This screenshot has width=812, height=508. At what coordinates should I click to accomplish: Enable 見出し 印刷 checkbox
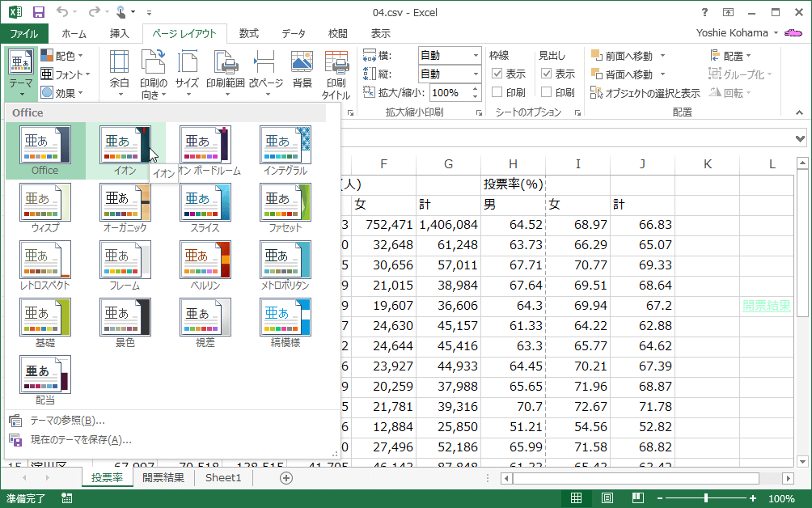point(546,92)
